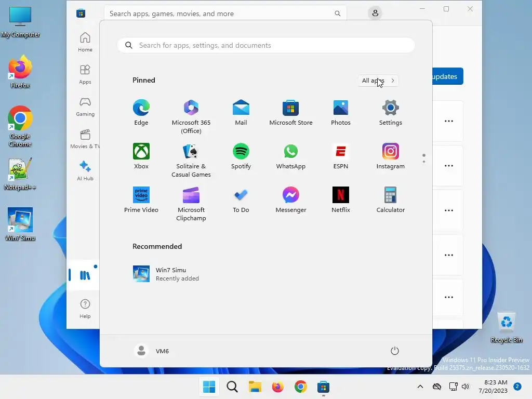532x399 pixels.
Task: Select Notepad++ desktop shortcut
Action: (20, 174)
